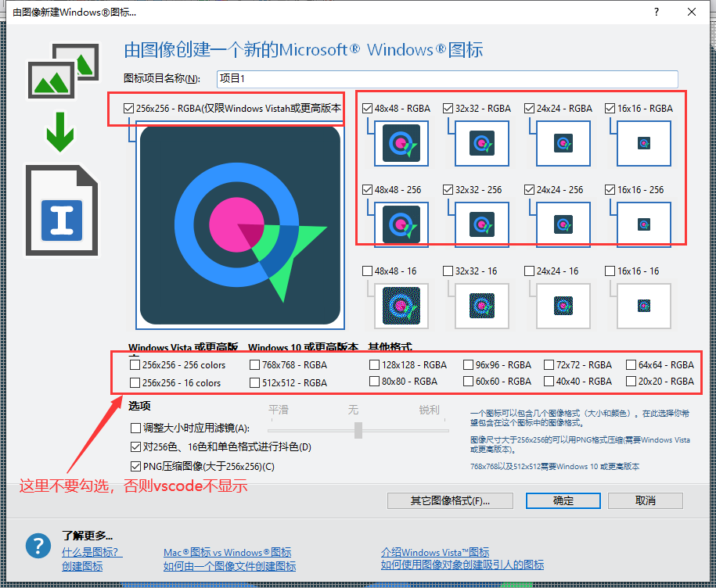Viewport: 716px width, 588px height.
Task: Uncheck the 48x48 - 256 checkbox
Action: click(367, 190)
